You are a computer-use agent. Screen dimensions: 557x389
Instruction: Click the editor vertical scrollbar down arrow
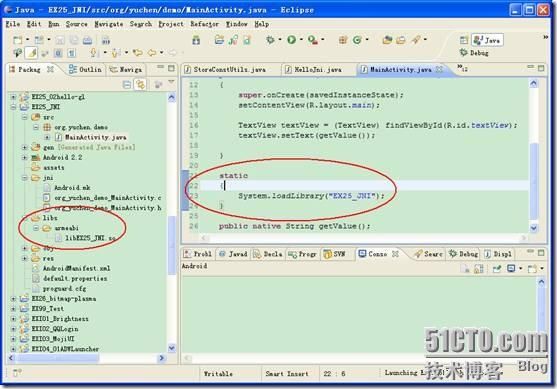tap(534, 228)
